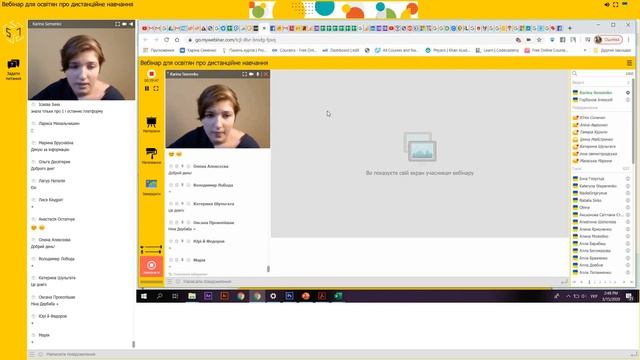The height and width of the screenshot is (360, 640).
Task: Open the Chrome three-dot menu
Action: (629, 40)
